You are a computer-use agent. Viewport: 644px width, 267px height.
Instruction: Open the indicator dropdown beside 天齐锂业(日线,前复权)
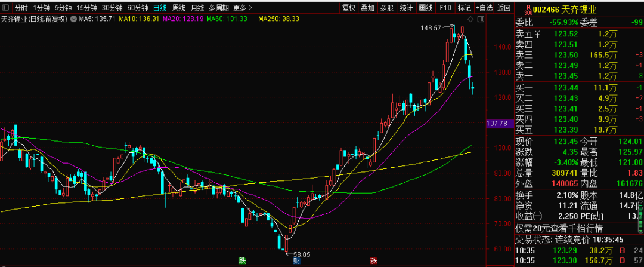[73, 19]
